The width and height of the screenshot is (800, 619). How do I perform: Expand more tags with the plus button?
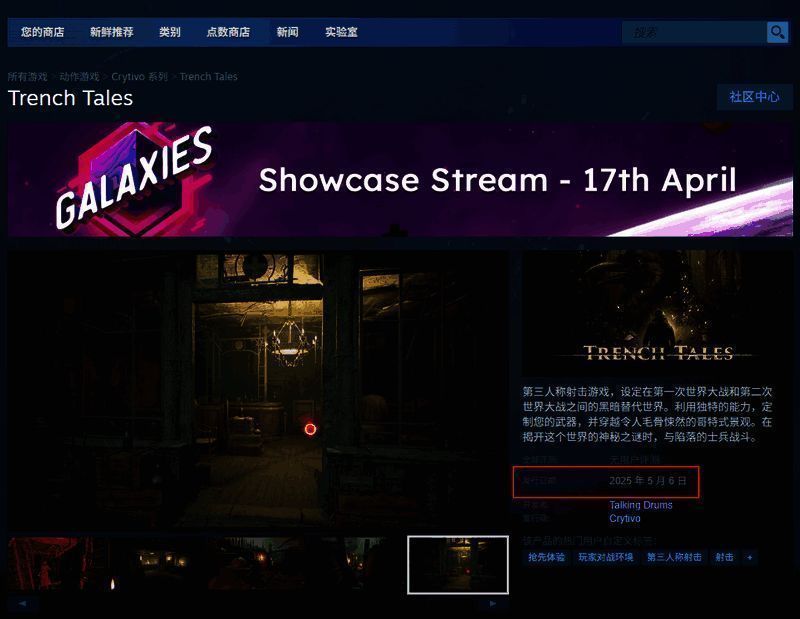pyautogui.click(x=749, y=557)
